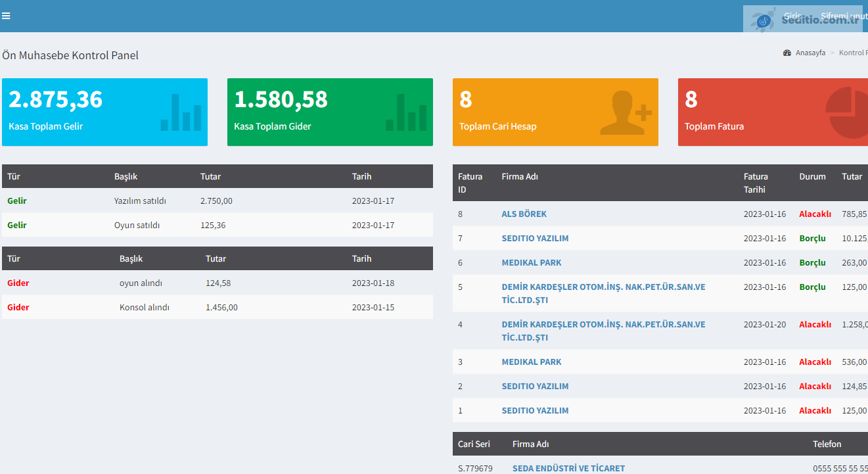Click the bar chart icon on Kasa Toplam Gider card
868x474 pixels.
coord(407,112)
